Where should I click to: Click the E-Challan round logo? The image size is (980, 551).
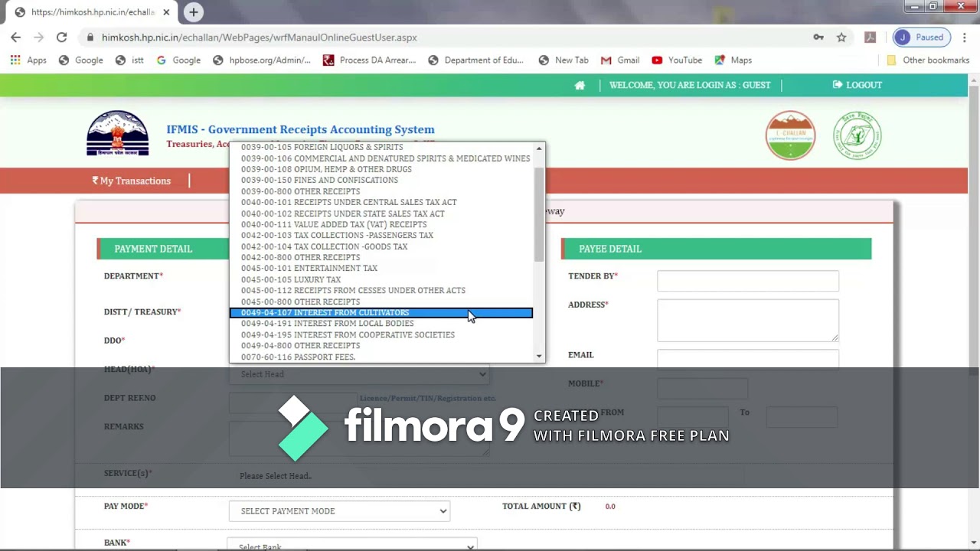point(790,135)
